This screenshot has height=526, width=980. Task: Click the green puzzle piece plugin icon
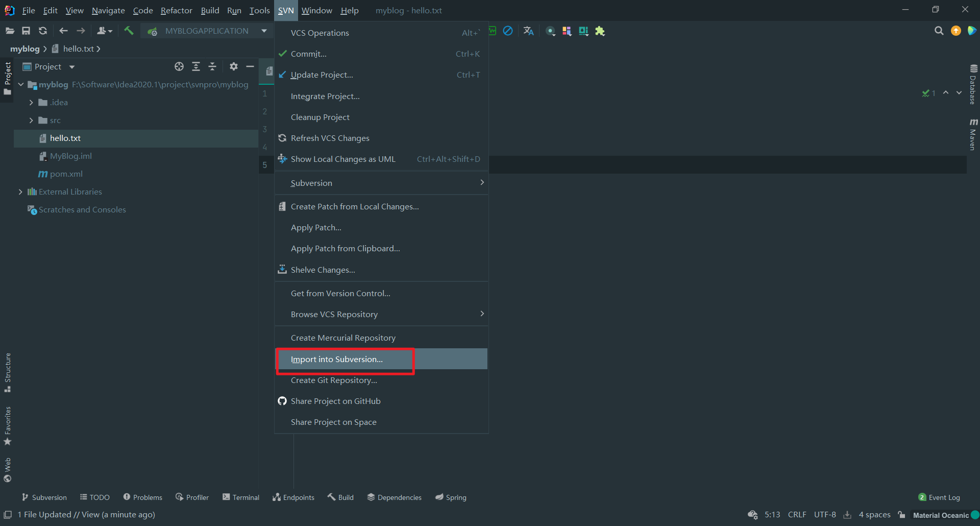coord(600,31)
